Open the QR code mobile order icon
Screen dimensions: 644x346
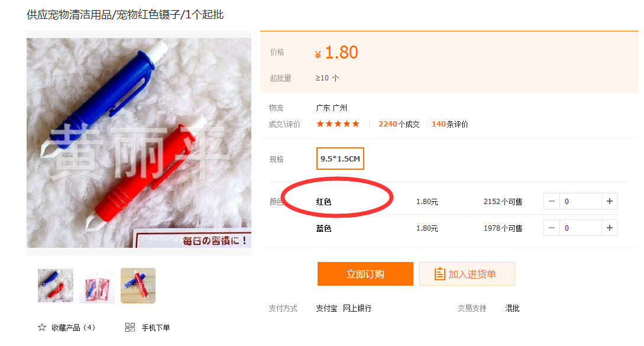(x=130, y=328)
